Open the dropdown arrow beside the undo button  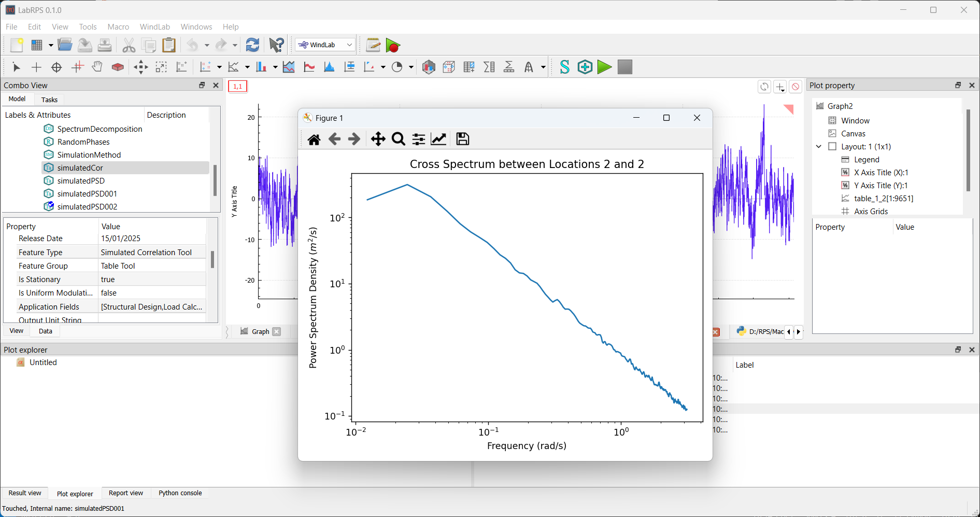click(x=207, y=46)
